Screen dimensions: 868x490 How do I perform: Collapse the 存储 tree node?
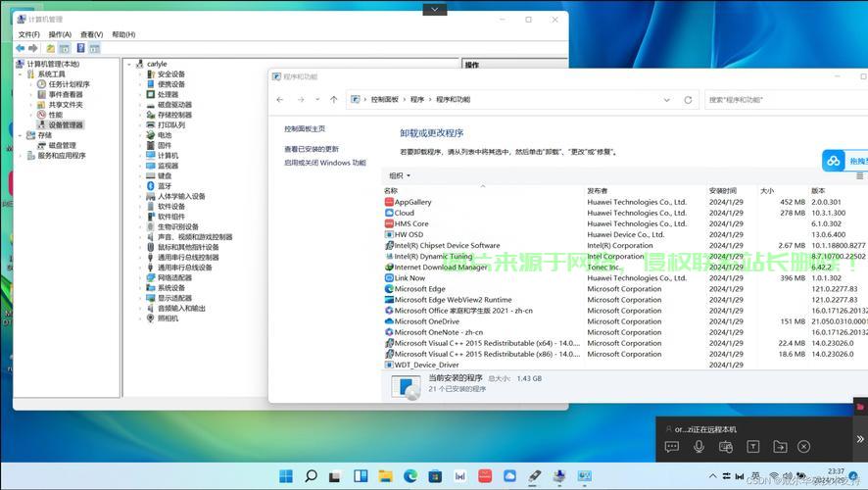(x=21, y=135)
